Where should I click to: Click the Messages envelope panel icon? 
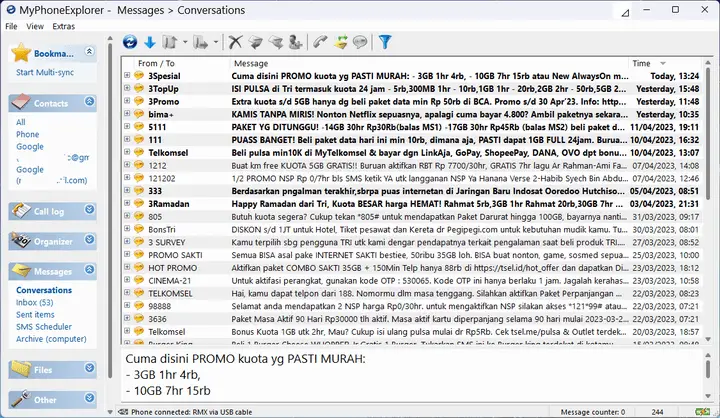(x=21, y=271)
